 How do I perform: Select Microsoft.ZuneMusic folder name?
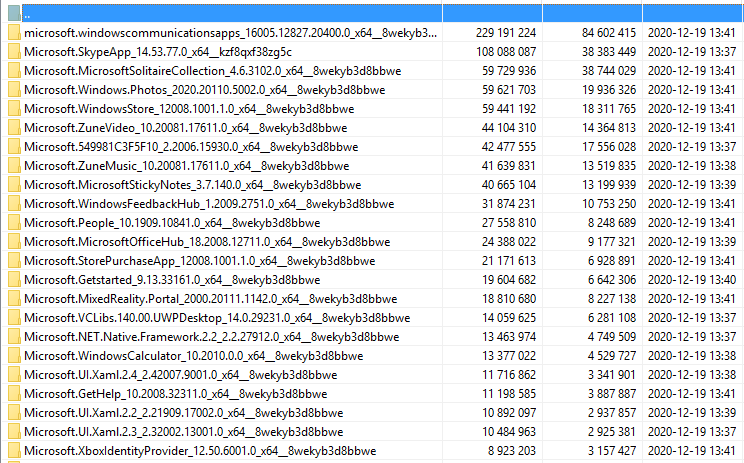(186, 166)
